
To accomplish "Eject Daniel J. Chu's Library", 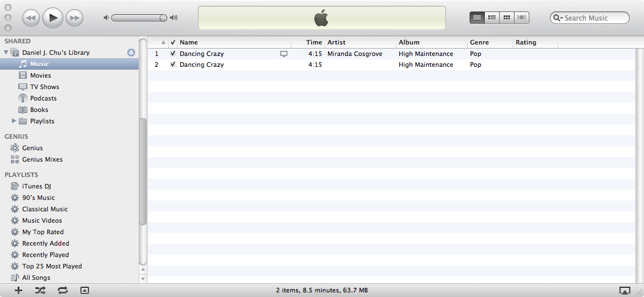I will pos(131,53).
